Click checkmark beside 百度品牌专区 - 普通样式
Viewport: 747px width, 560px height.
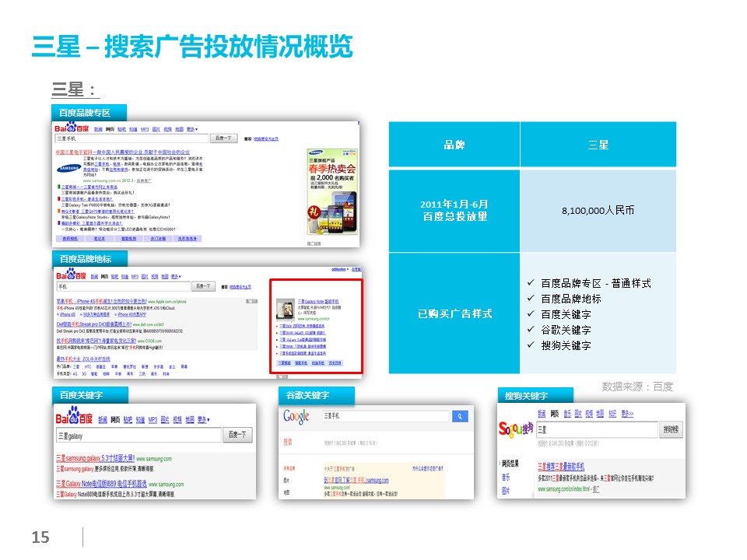point(531,284)
